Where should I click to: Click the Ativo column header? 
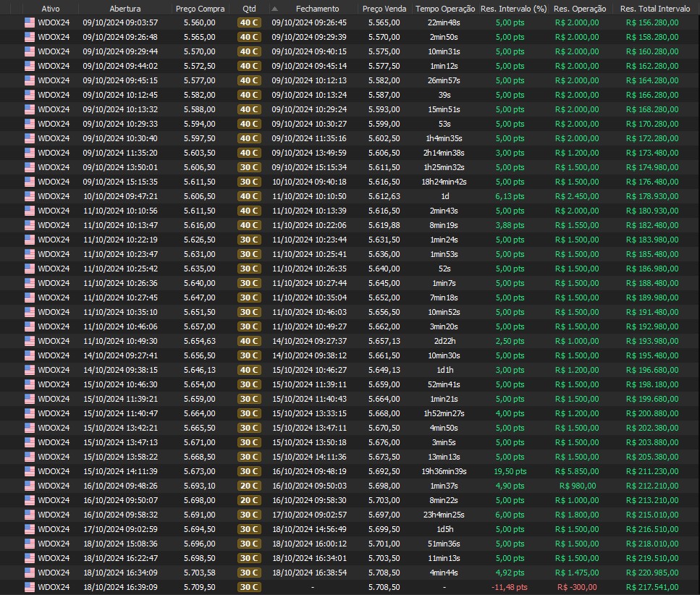[51, 9]
